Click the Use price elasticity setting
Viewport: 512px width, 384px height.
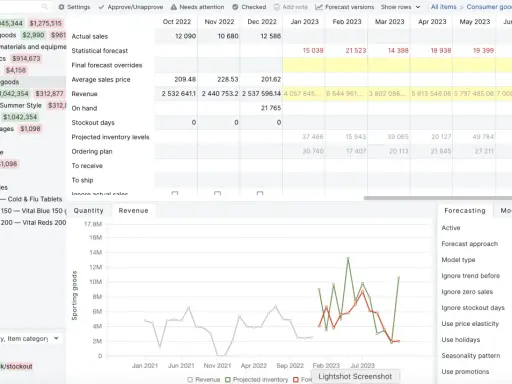(x=470, y=324)
